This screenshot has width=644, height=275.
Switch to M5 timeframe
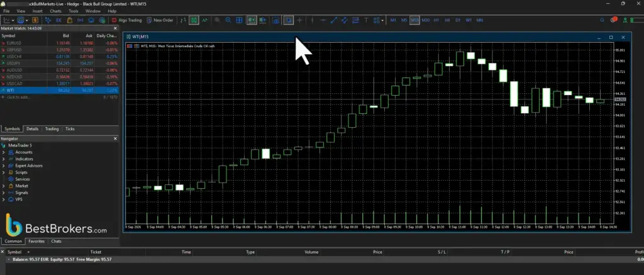(404, 20)
